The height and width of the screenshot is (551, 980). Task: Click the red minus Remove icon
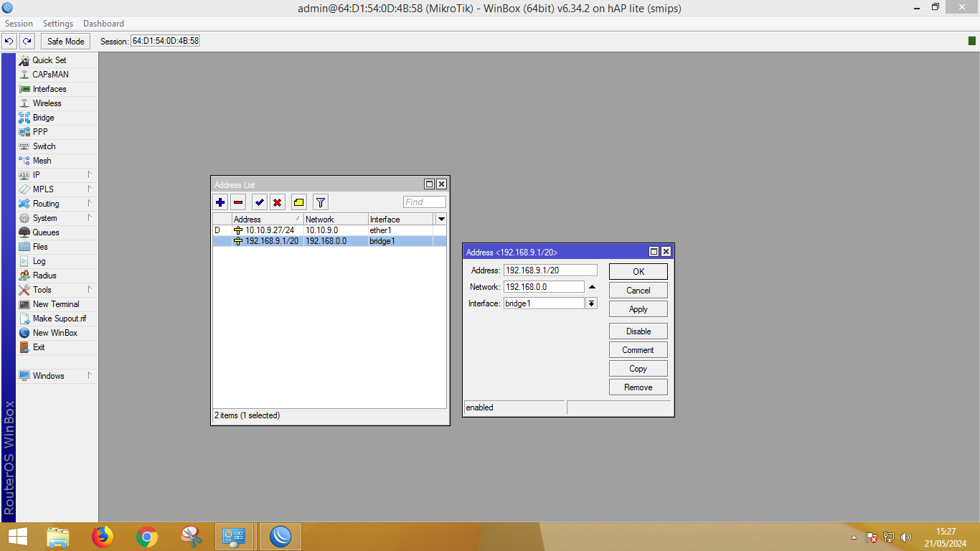238,202
